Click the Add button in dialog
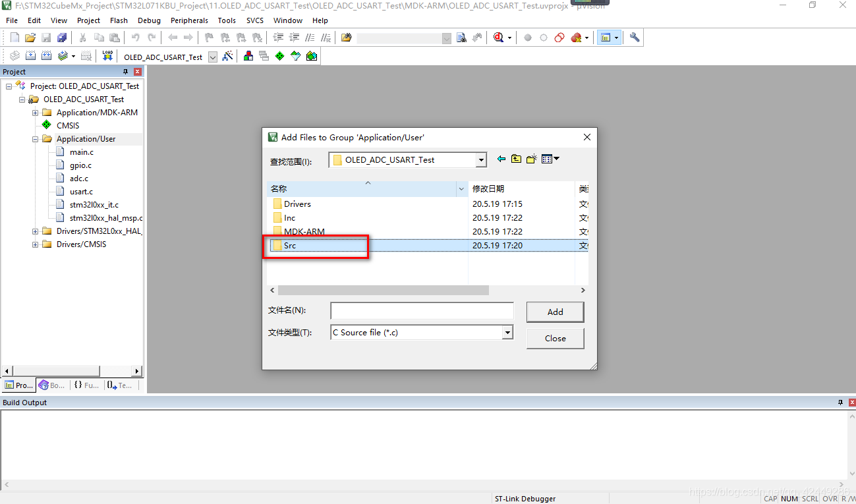Viewport: 856px width, 504px height. coord(555,312)
